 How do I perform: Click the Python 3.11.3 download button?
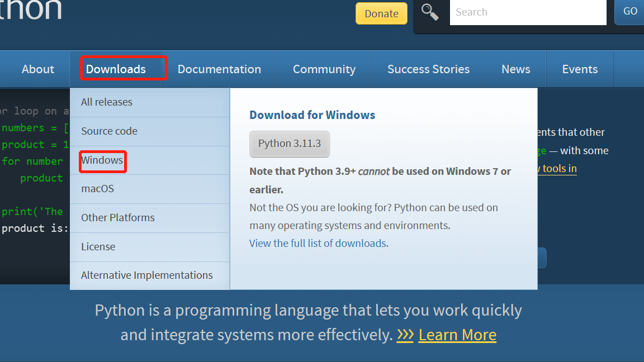coord(290,144)
